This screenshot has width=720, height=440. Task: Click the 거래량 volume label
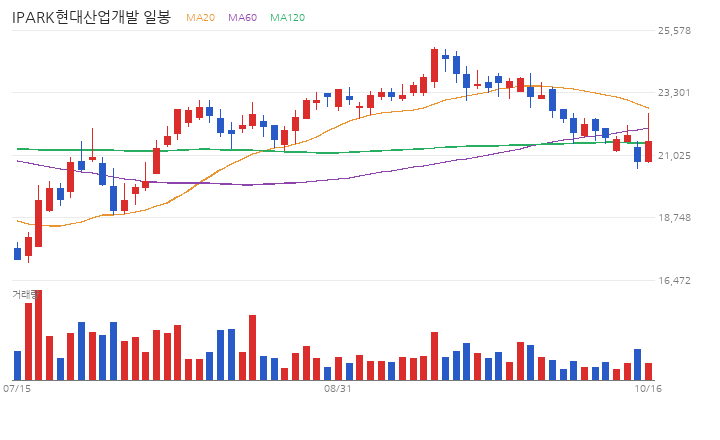[25, 294]
